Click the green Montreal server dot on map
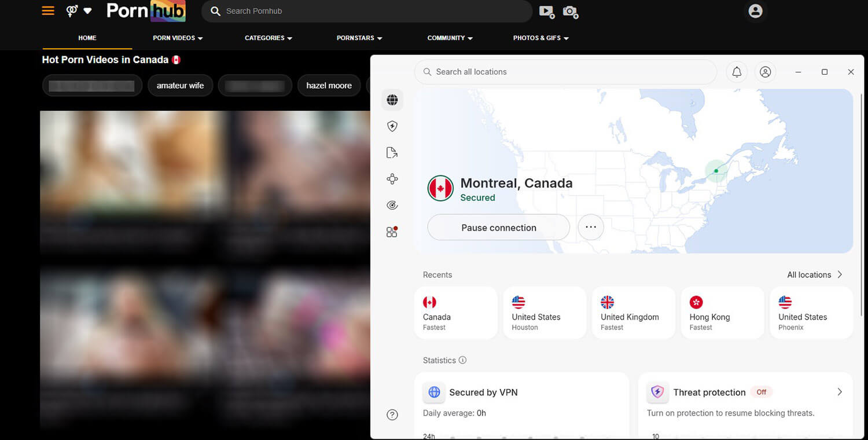The height and width of the screenshot is (440, 868). point(716,171)
